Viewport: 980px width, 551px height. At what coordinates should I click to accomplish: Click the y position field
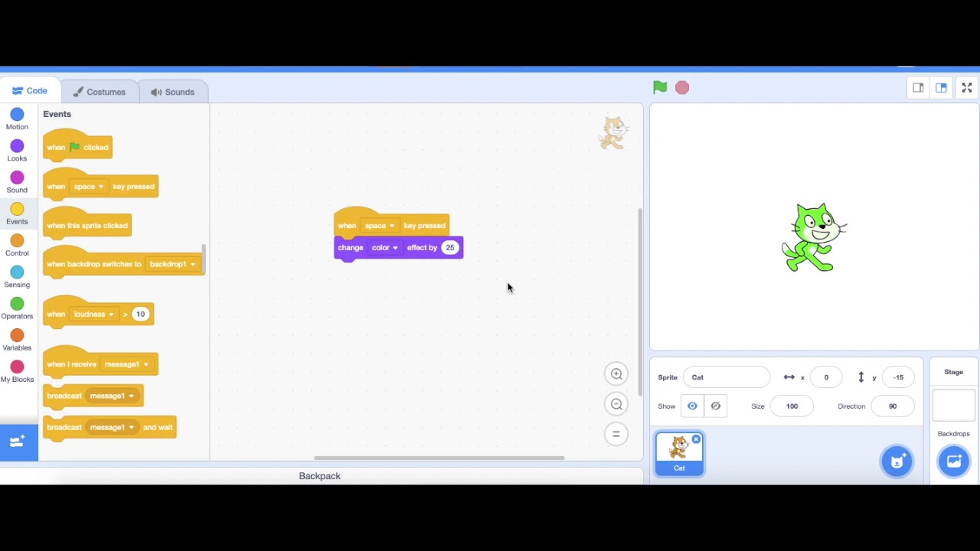pyautogui.click(x=898, y=377)
